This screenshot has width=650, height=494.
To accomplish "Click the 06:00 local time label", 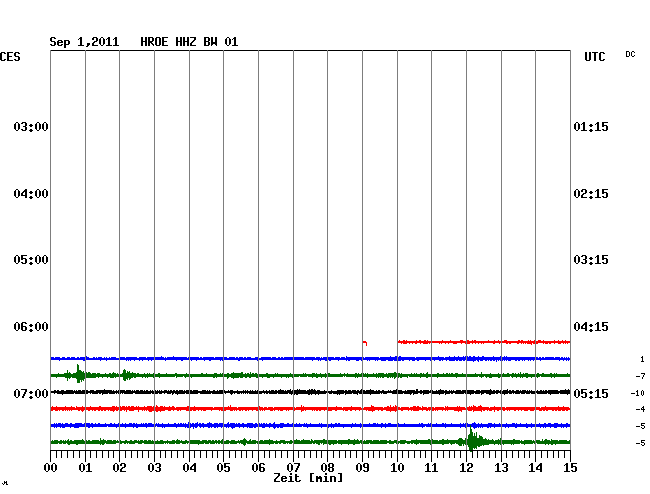I will coord(31,327).
